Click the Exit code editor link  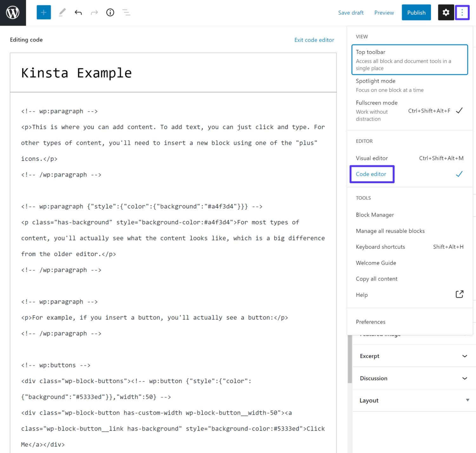314,40
